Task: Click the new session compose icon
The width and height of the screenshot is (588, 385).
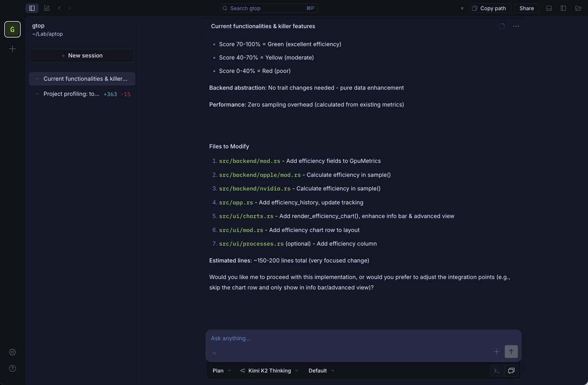Action: tap(47, 8)
